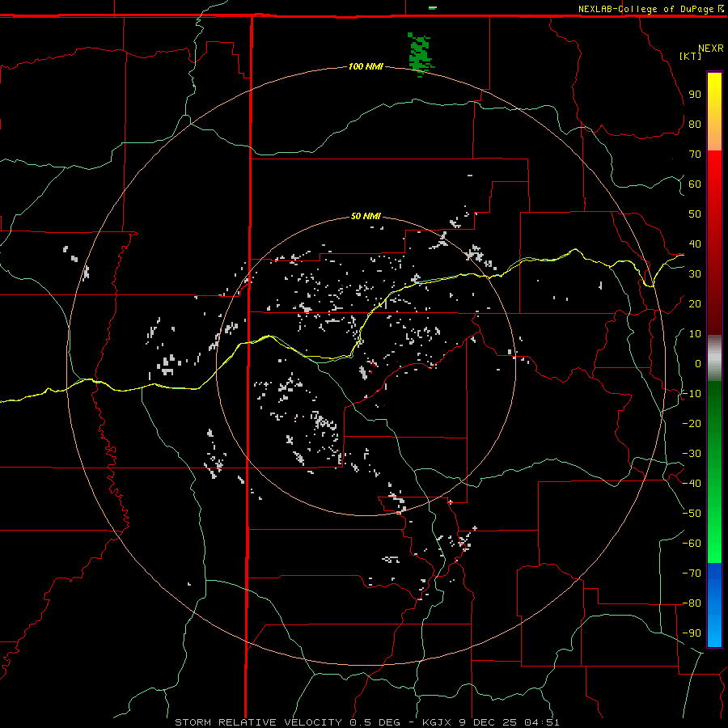Click the 50 NMI range ring label
This screenshot has height=728, width=728.
pyautogui.click(x=366, y=216)
